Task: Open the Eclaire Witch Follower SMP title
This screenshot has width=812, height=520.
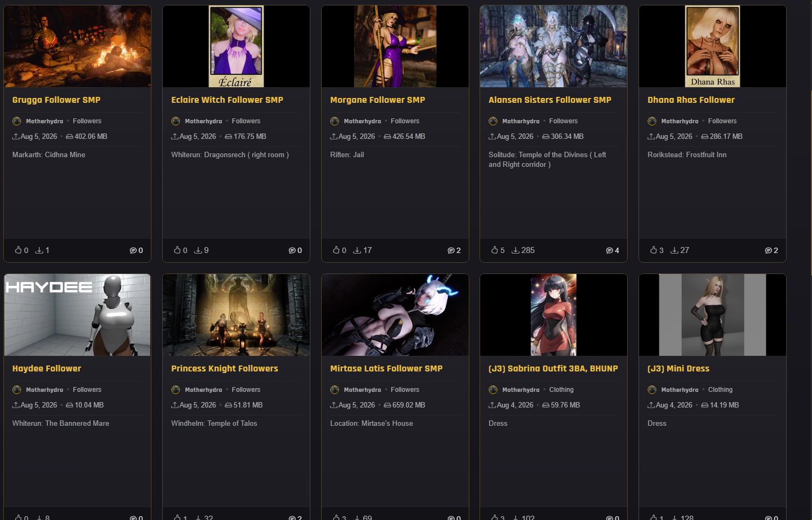Action: pos(227,100)
